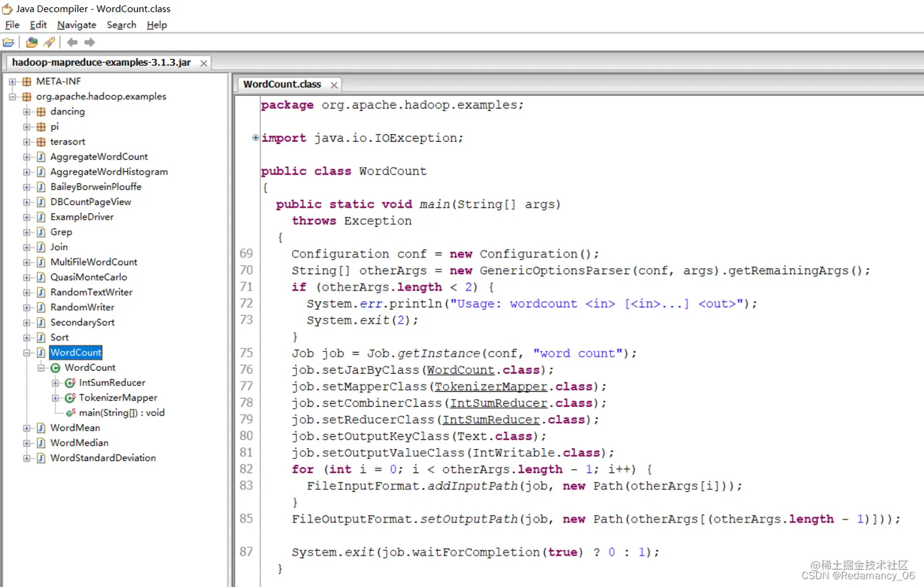Select RandomWriter in the tree
The width and height of the screenshot is (924, 587).
pyautogui.click(x=82, y=307)
